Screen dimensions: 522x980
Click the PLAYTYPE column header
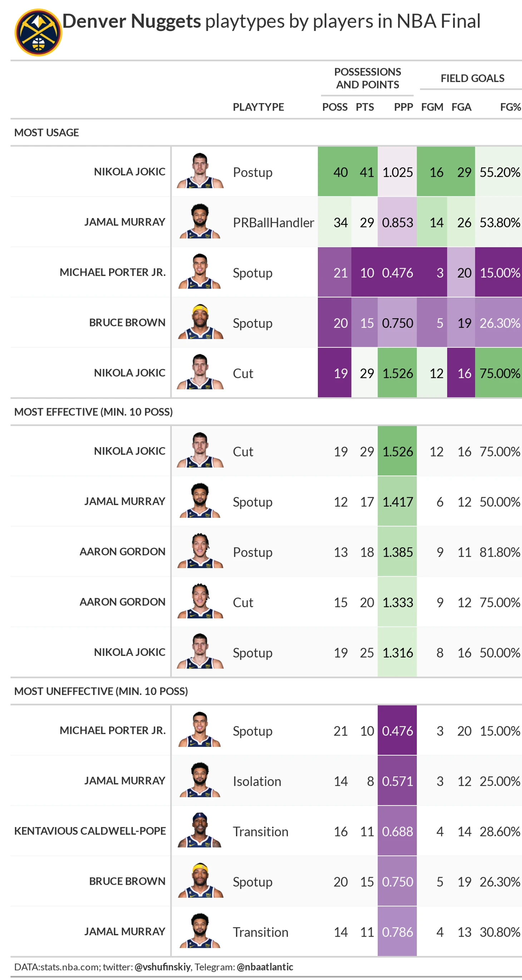(258, 107)
